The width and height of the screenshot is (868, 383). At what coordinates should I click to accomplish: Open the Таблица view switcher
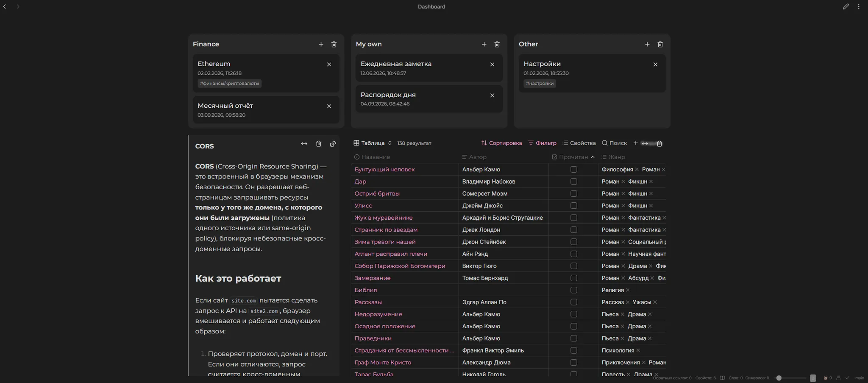[373, 143]
